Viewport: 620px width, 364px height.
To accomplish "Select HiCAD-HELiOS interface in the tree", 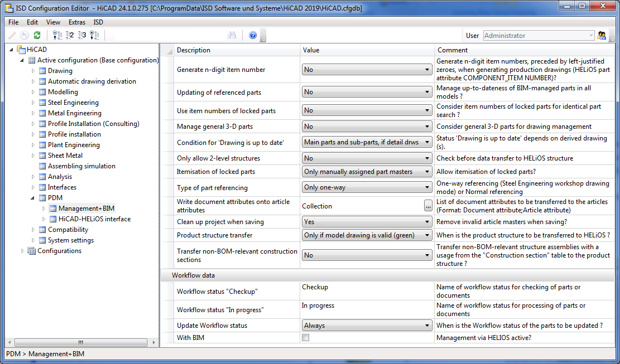I will (94, 219).
